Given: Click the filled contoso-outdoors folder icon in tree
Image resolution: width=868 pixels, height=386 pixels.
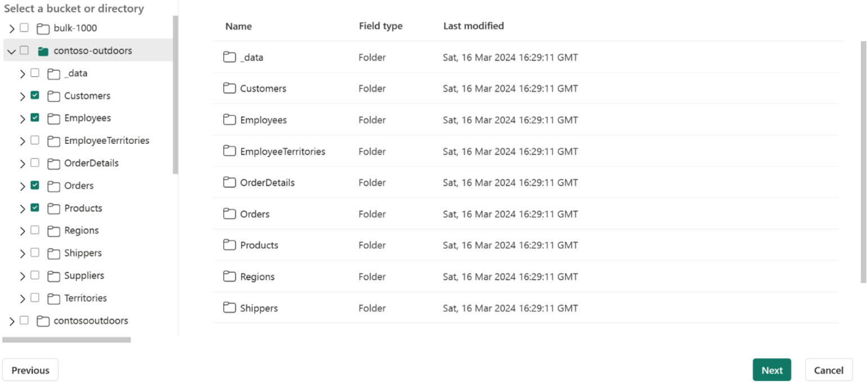Looking at the screenshot, I should coord(43,51).
